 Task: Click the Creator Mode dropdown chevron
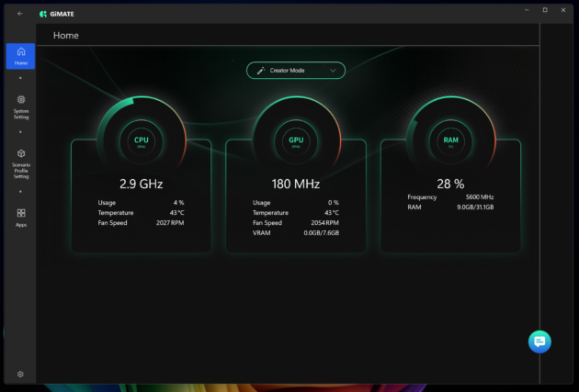(x=333, y=71)
